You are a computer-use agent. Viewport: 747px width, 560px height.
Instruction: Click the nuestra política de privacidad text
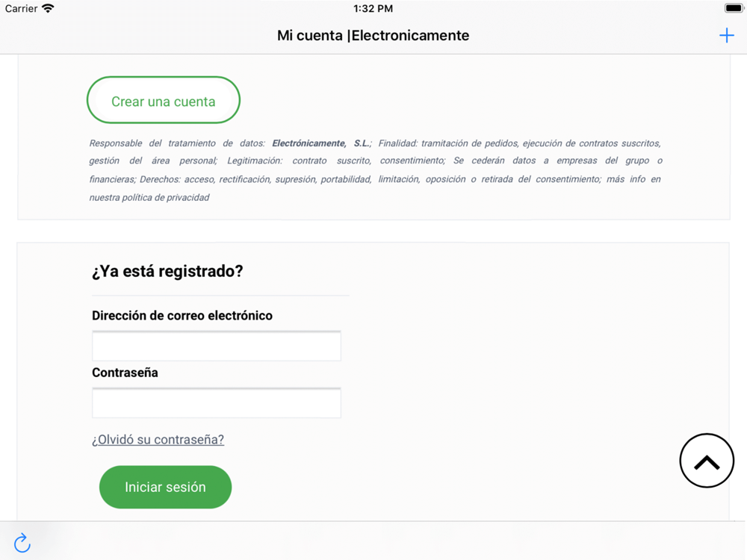coord(149,198)
